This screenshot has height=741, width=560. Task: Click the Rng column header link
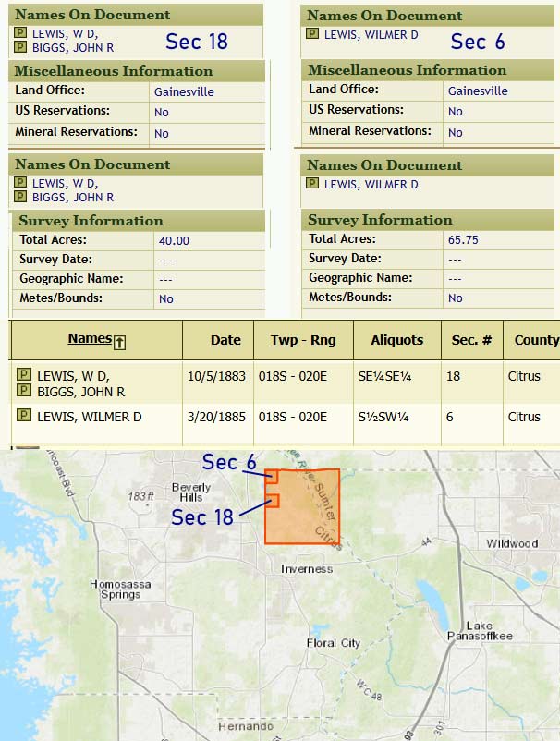tap(323, 340)
